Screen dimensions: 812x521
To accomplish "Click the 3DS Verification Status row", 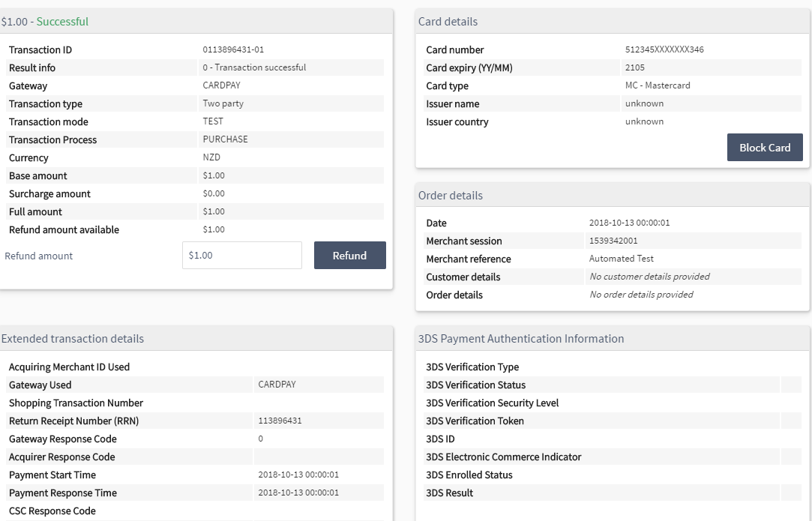I will click(x=613, y=385).
